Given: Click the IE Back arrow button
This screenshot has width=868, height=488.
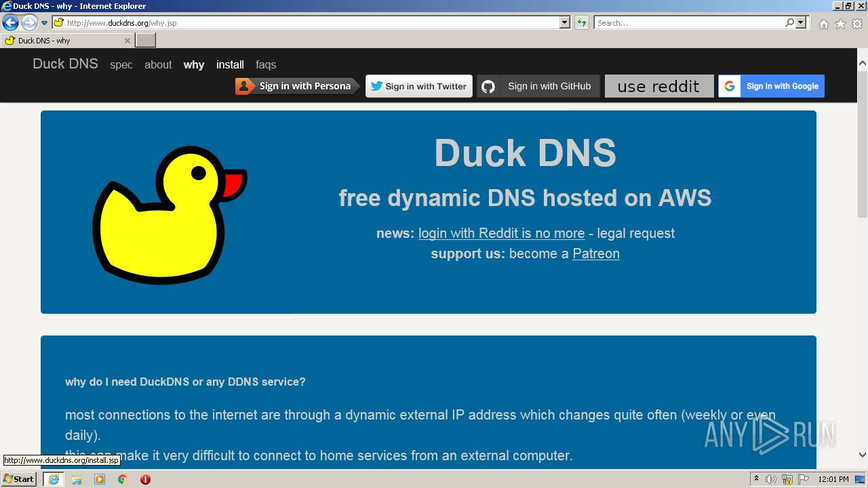Looking at the screenshot, I should click(x=10, y=23).
